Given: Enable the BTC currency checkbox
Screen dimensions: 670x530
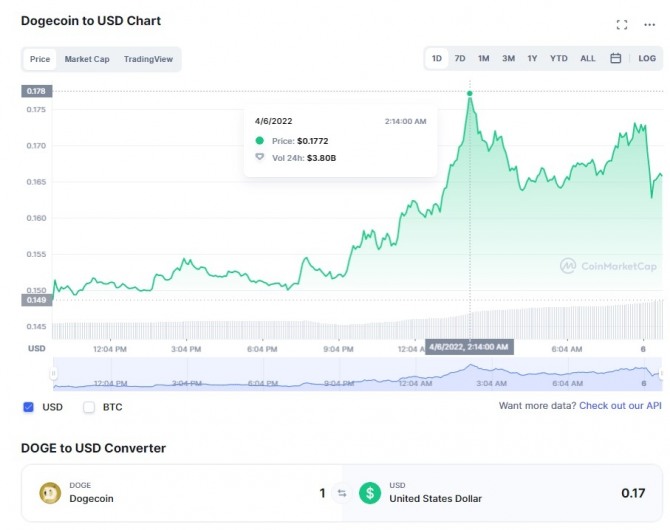Looking at the screenshot, I should [x=89, y=407].
